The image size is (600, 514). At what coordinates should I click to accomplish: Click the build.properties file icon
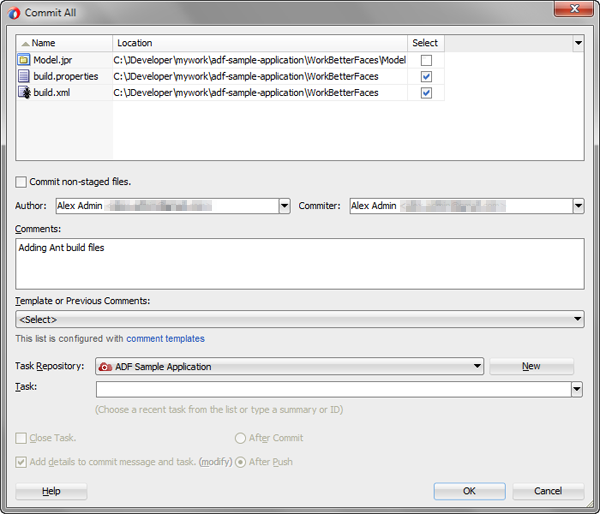(x=25, y=76)
